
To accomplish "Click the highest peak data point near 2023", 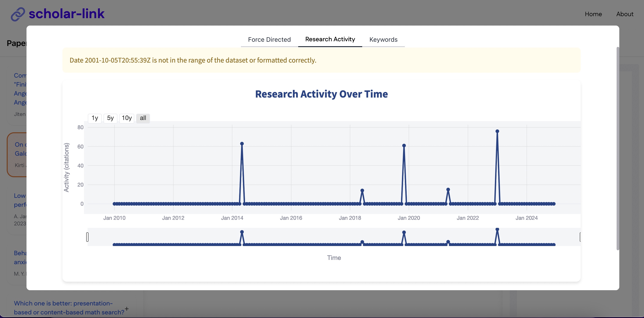I will pos(497,131).
